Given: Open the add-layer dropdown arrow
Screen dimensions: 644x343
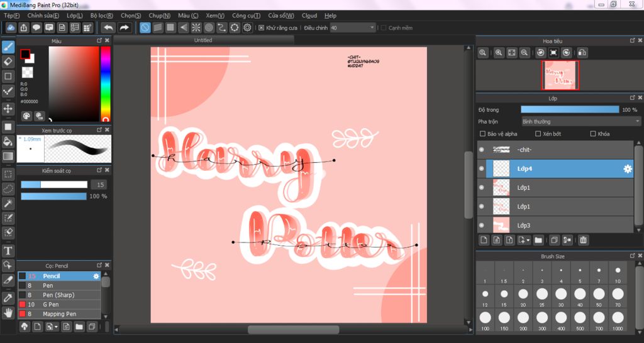Looking at the screenshot, I should coord(528,240).
